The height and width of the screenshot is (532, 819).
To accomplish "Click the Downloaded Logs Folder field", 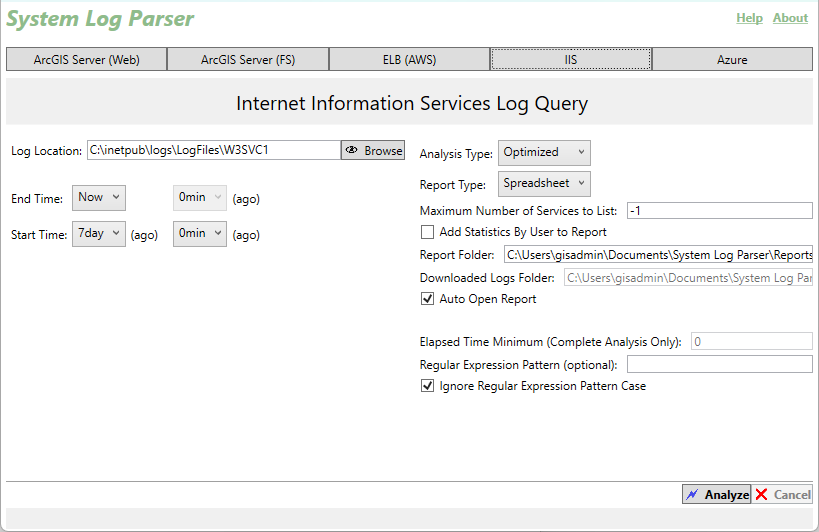I will click(688, 278).
